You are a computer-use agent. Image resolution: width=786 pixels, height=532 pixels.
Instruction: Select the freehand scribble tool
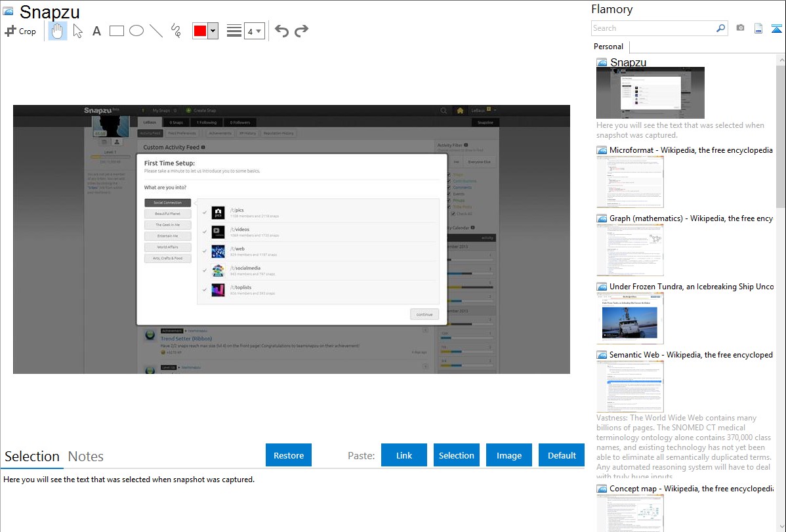coord(176,31)
